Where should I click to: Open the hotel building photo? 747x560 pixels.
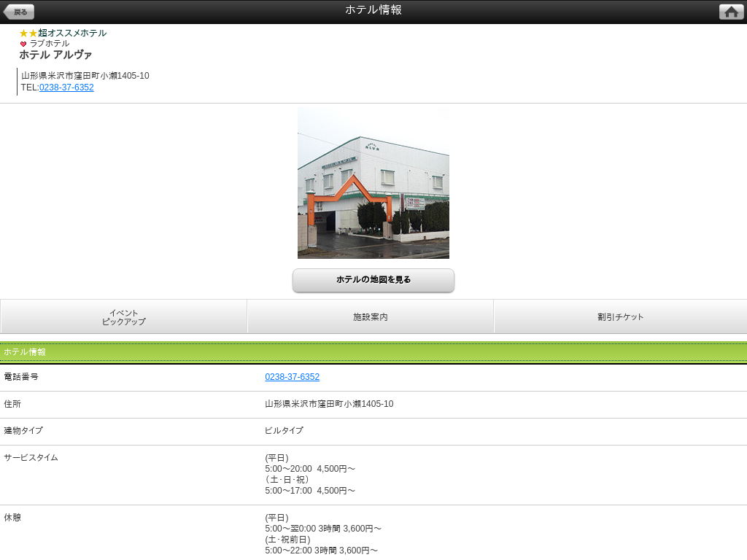click(x=373, y=183)
